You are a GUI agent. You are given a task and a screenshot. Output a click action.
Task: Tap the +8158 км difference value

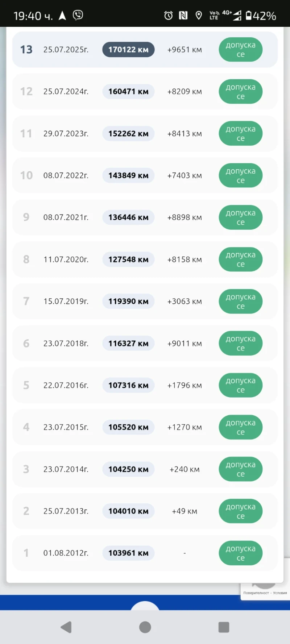point(185,259)
